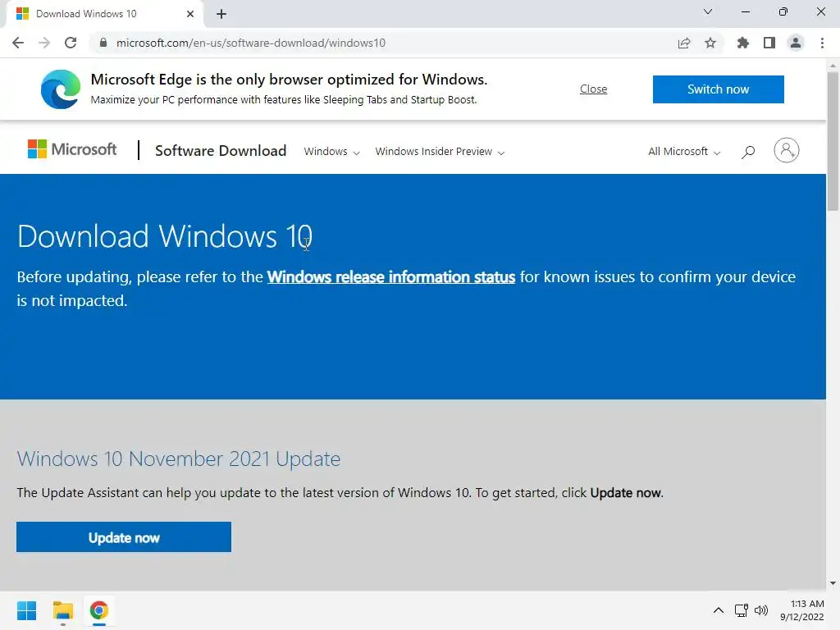Image resolution: width=840 pixels, height=630 pixels.
Task: Open the Chrome extensions puzzle icon
Action: coord(743,43)
